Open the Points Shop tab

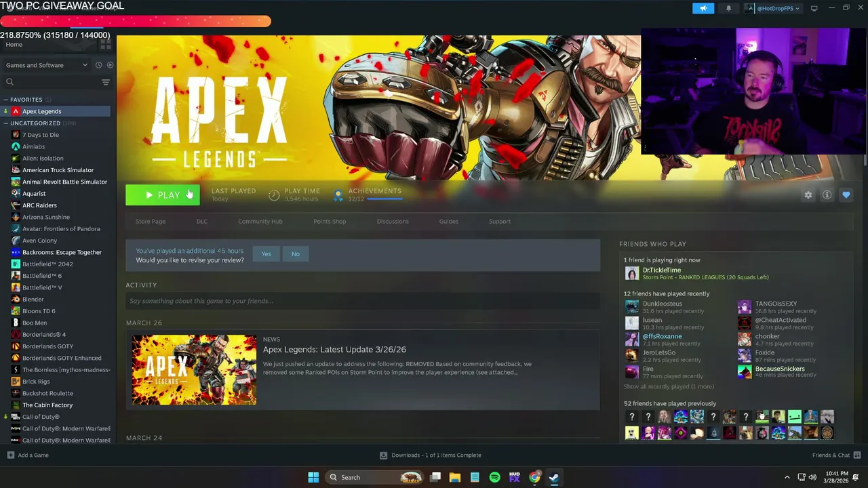(x=330, y=222)
